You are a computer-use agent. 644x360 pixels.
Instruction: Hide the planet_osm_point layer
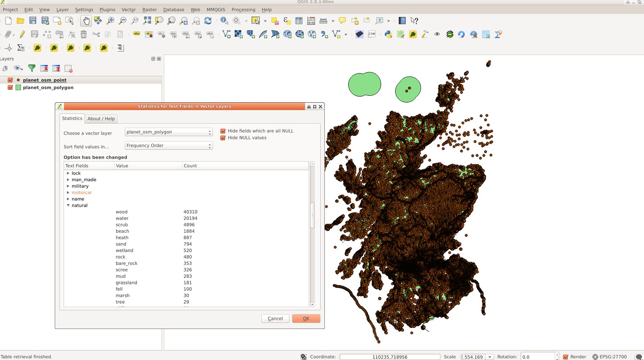click(x=10, y=80)
